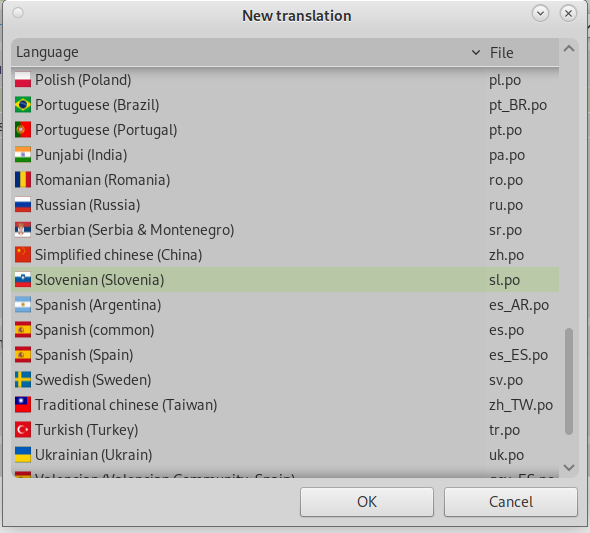This screenshot has width=590, height=533.
Task: Select Slovenian (Slovenia) highlighted row
Action: 285,280
